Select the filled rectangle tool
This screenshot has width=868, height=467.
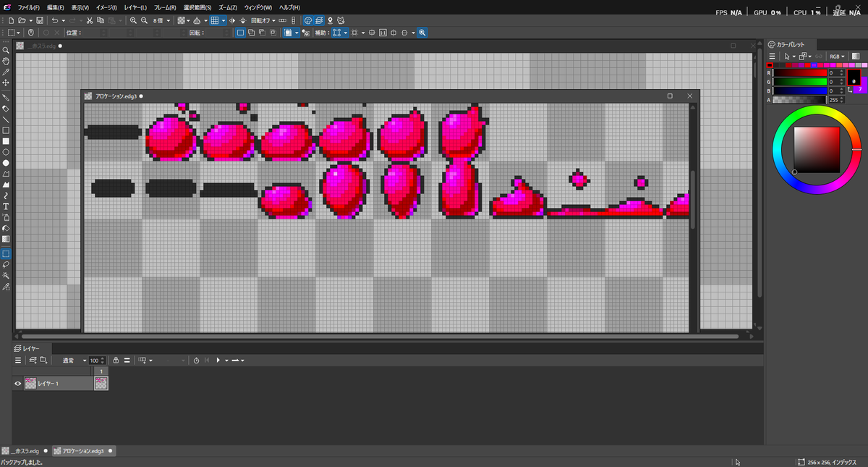pyautogui.click(x=6, y=141)
